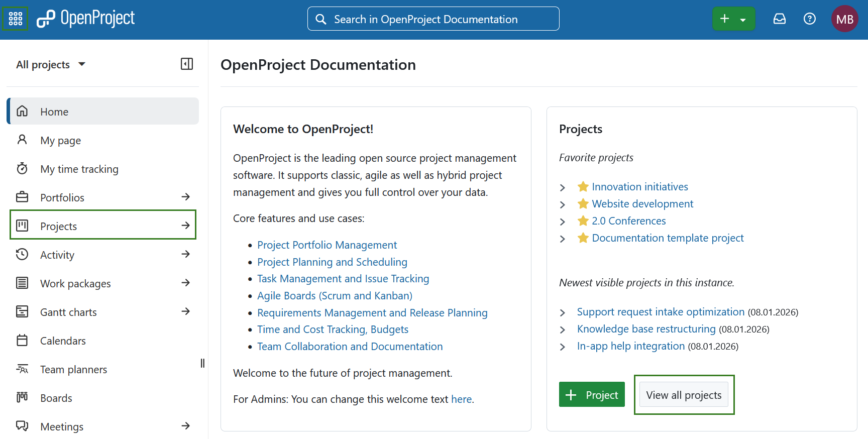Viewport: 868px width, 439px height.
Task: Open Agile Boards (Scrum and Kanban) link
Action: [335, 295]
